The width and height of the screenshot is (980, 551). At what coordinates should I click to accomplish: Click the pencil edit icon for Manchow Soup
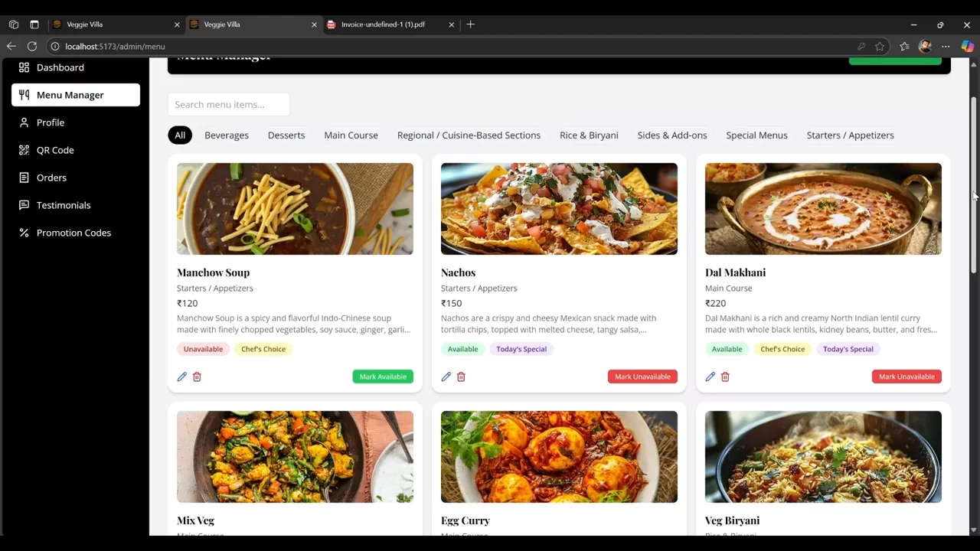[181, 377]
